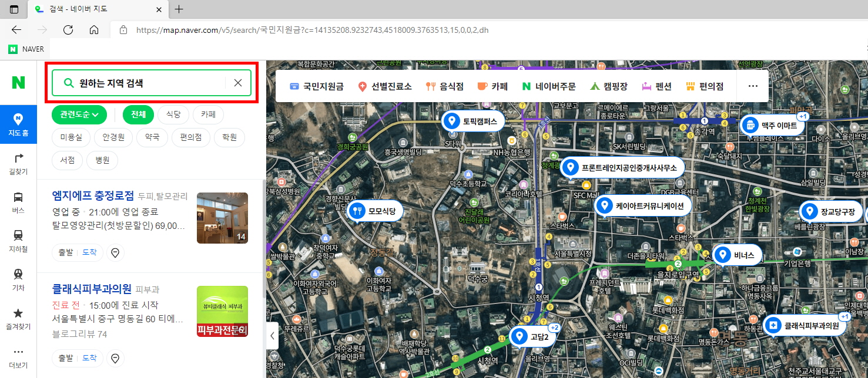
Task: Select 펜션 map category
Action: 657,86
